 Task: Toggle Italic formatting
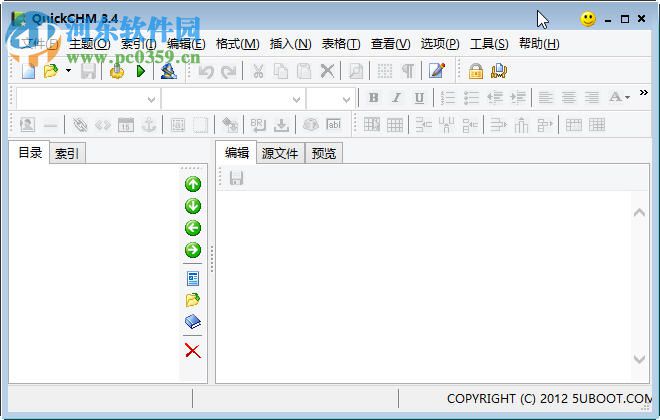[x=396, y=98]
